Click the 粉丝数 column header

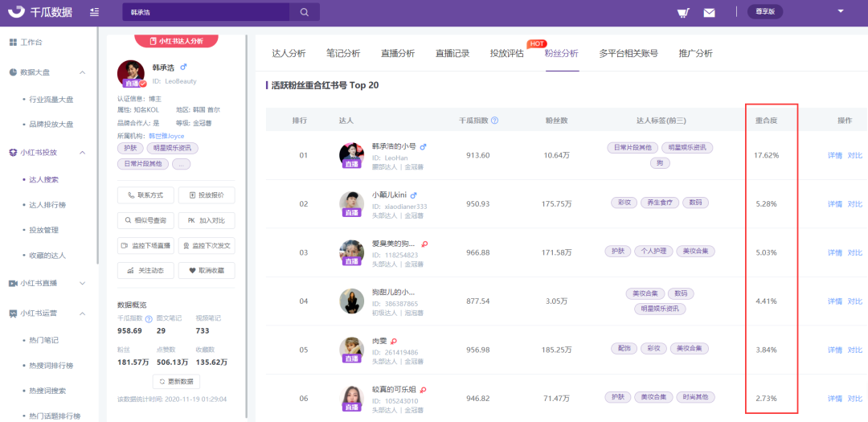pyautogui.click(x=558, y=121)
